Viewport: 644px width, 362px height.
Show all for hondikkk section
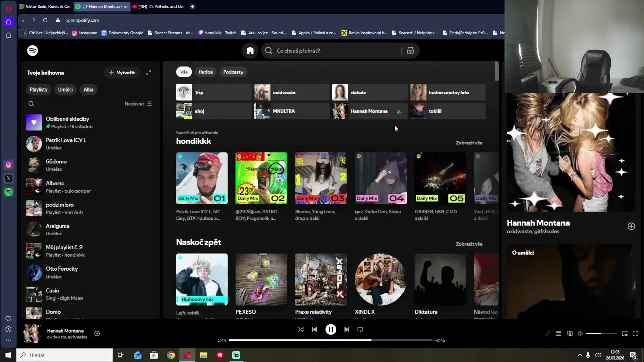click(469, 143)
